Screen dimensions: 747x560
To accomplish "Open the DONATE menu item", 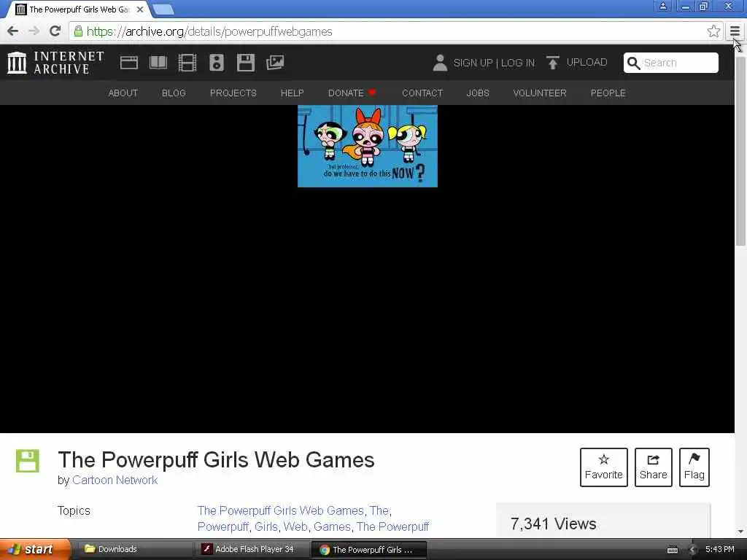I will (x=346, y=93).
